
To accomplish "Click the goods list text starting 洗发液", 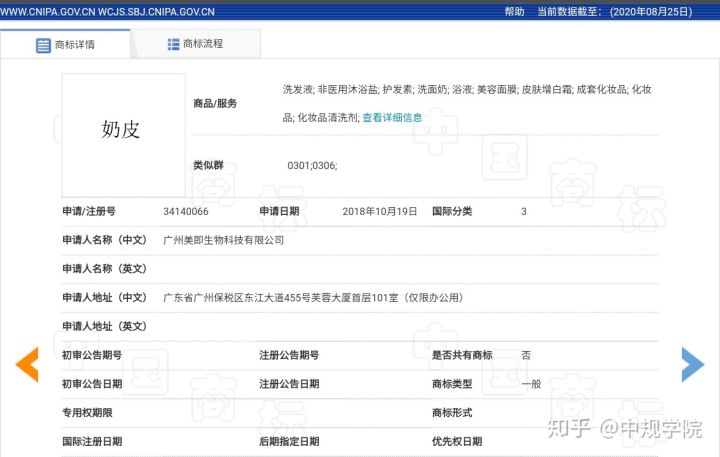I will coord(467,103).
